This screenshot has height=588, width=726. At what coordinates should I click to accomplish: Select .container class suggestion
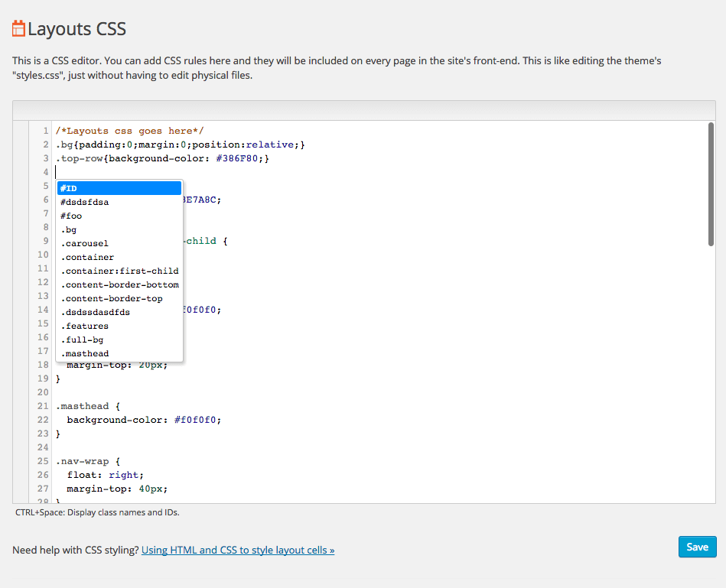coord(119,257)
